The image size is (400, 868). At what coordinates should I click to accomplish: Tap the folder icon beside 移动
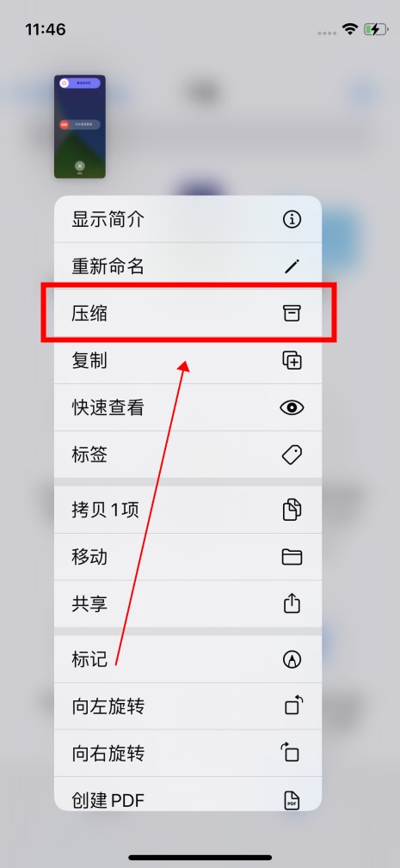(x=292, y=557)
